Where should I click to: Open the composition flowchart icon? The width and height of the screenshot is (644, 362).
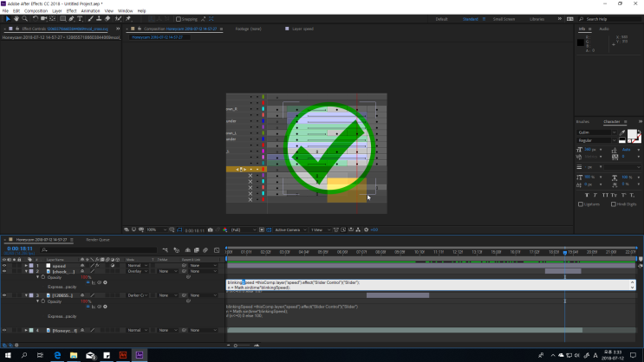(358, 229)
